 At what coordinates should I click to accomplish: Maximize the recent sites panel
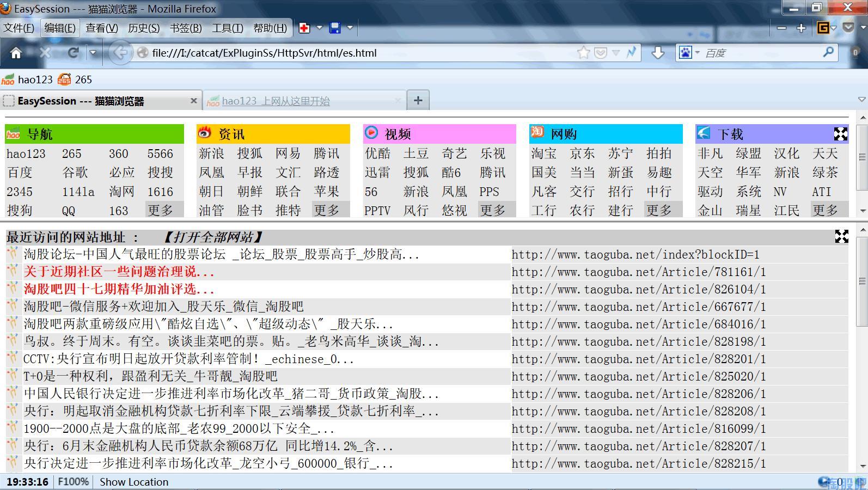coord(842,236)
